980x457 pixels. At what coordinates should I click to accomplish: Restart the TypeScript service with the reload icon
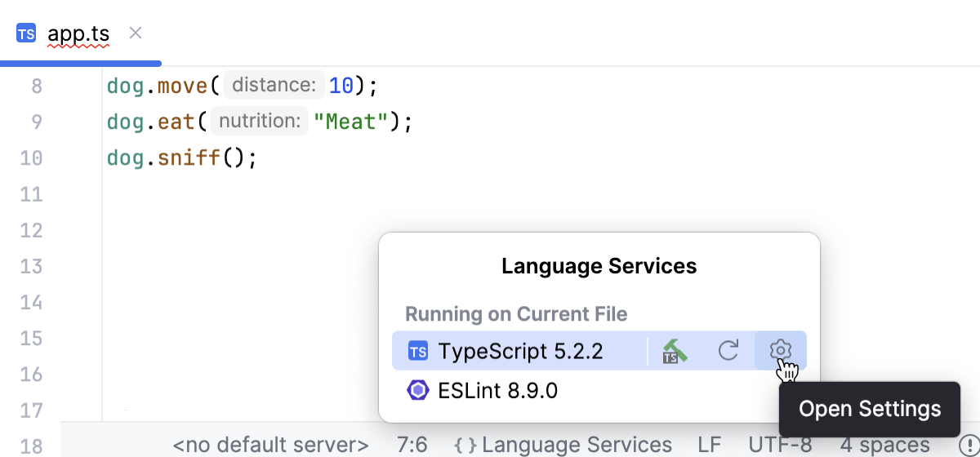pyautogui.click(x=728, y=351)
